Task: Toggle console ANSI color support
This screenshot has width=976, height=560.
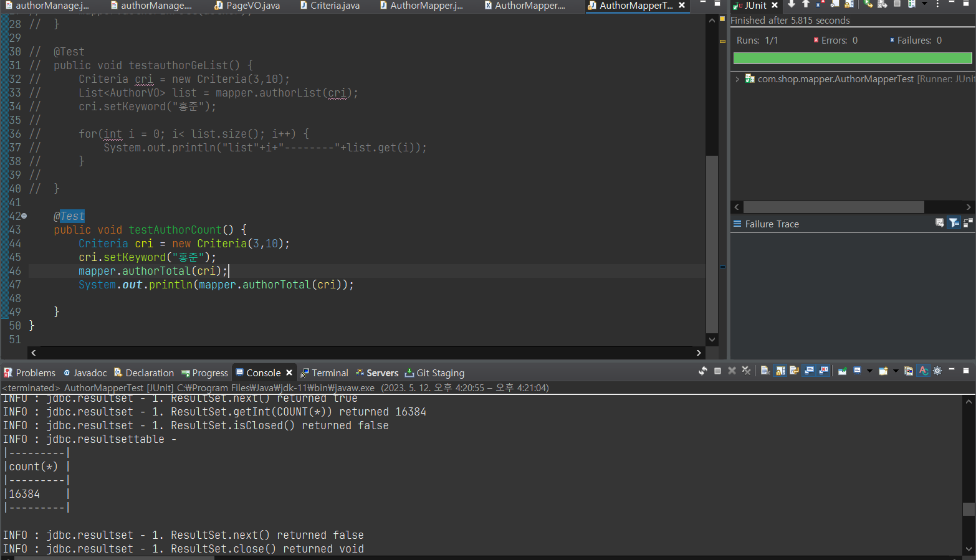Action: click(x=923, y=371)
